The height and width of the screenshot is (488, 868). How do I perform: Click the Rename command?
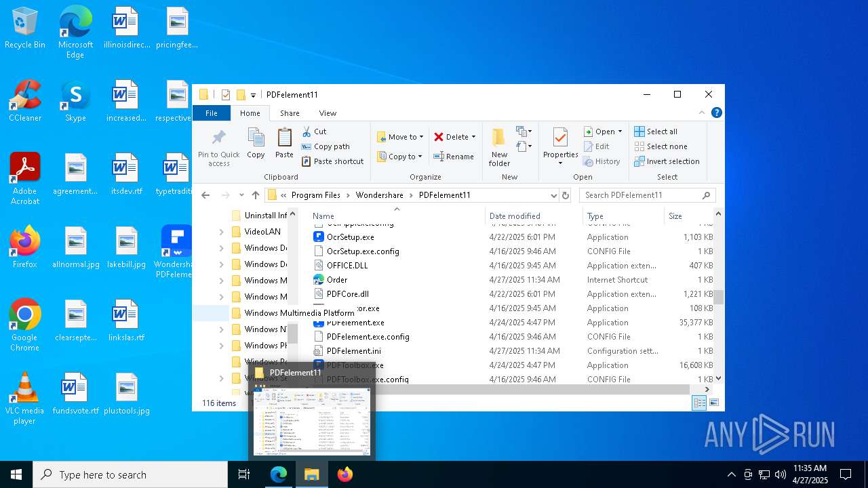[x=454, y=157]
